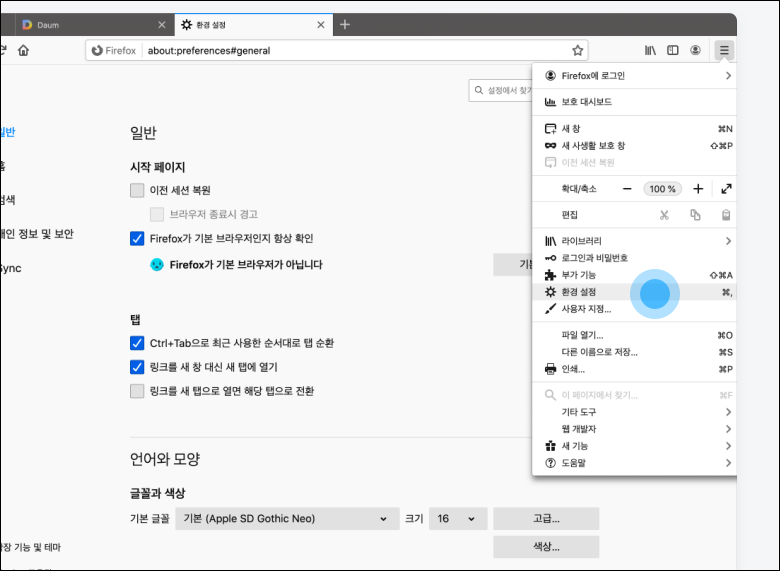Choose 다른 이름으로 저장...
780x571 pixels.
(x=634, y=352)
